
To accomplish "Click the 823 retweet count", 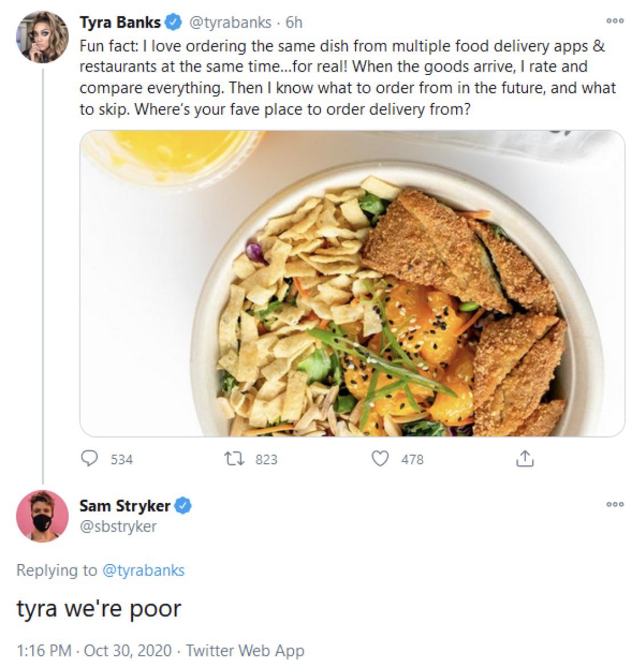I will (x=266, y=459).
